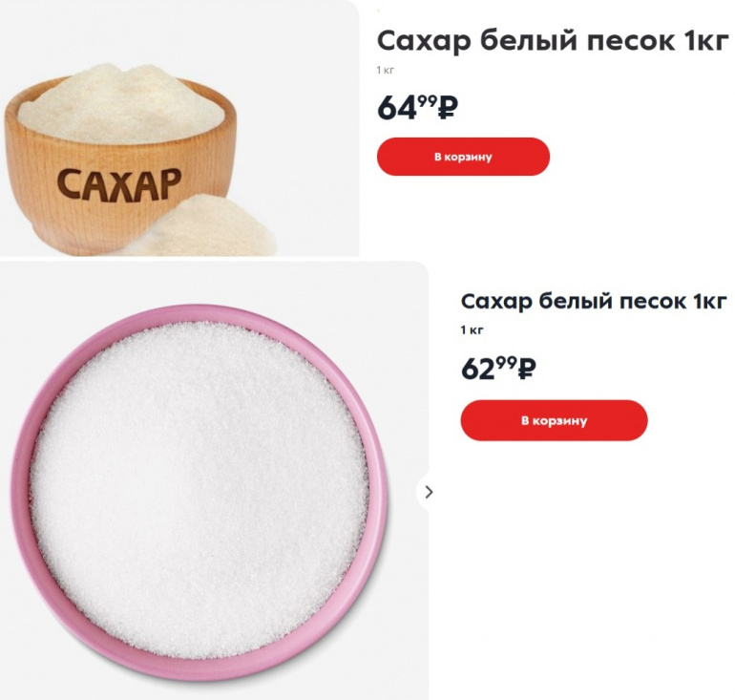This screenshot has width=735, height=700.
Task: Add the 62.99₽ sugar to cart
Action: tap(554, 420)
